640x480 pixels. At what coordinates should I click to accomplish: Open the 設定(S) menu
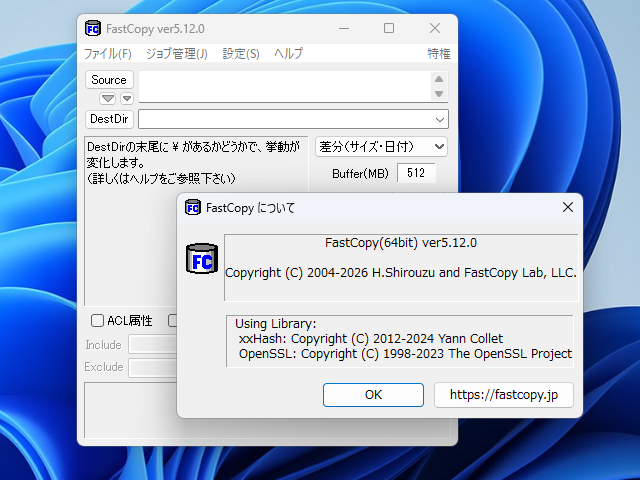[241, 53]
